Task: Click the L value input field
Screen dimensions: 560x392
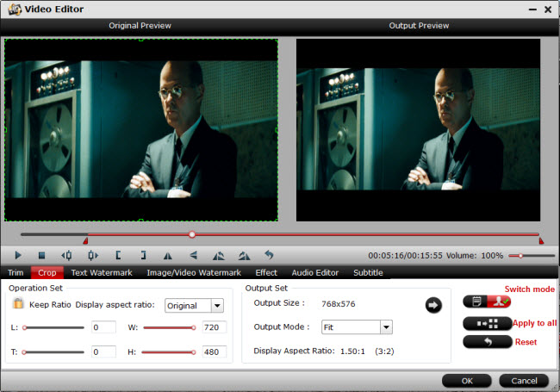Action: point(103,327)
